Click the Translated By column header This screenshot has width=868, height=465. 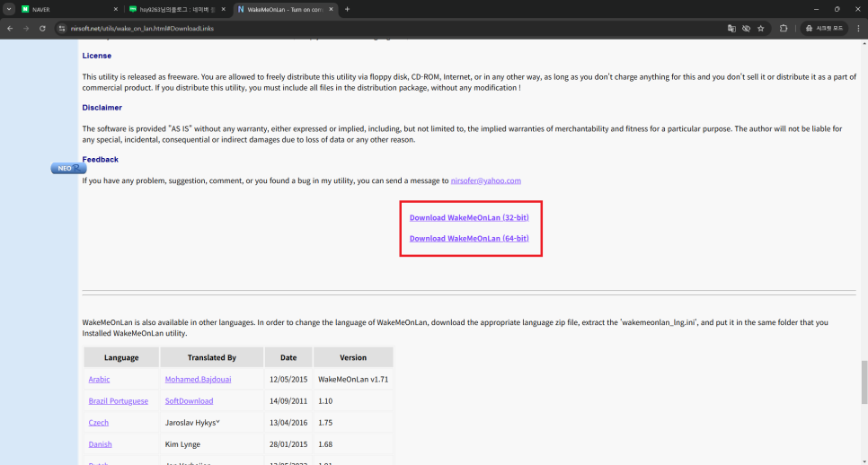click(x=211, y=358)
